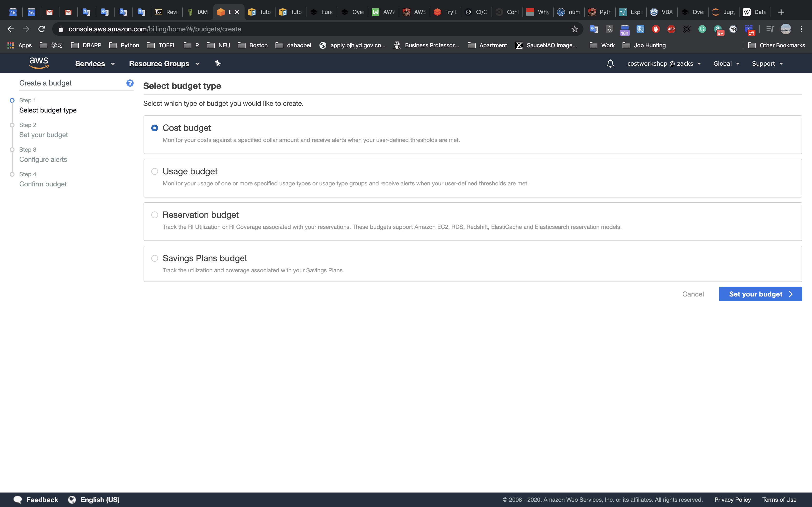The width and height of the screenshot is (812, 507).
Task: Switch to the IAM browser tab
Action: pos(198,12)
